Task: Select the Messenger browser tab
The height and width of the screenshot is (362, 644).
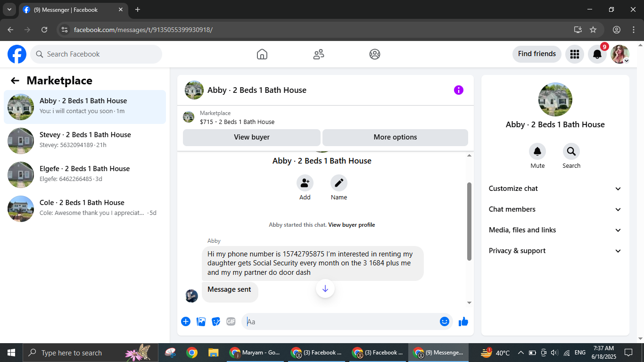Action: click(x=73, y=10)
